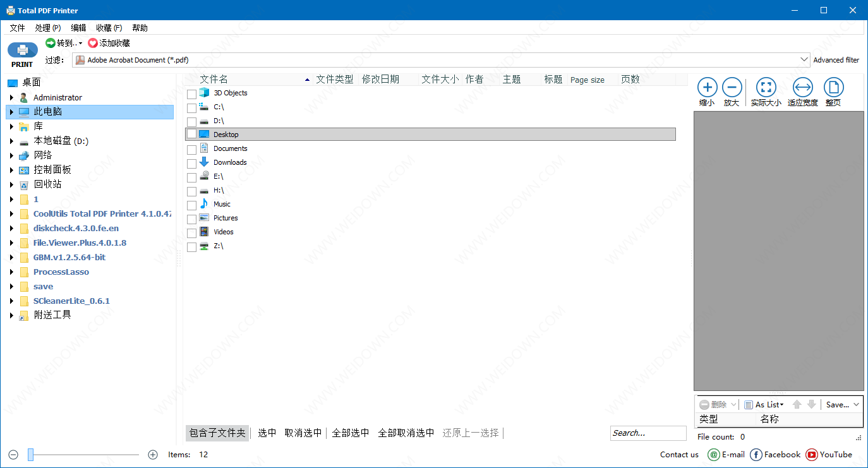Click the whole page (整页) icon
Image resolution: width=868 pixels, height=468 pixels.
click(x=833, y=87)
